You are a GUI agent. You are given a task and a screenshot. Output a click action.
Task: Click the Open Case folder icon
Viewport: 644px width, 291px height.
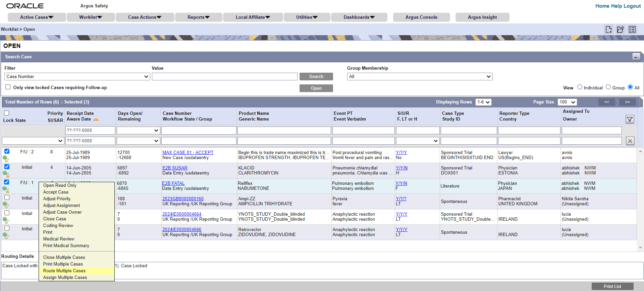coord(620,29)
